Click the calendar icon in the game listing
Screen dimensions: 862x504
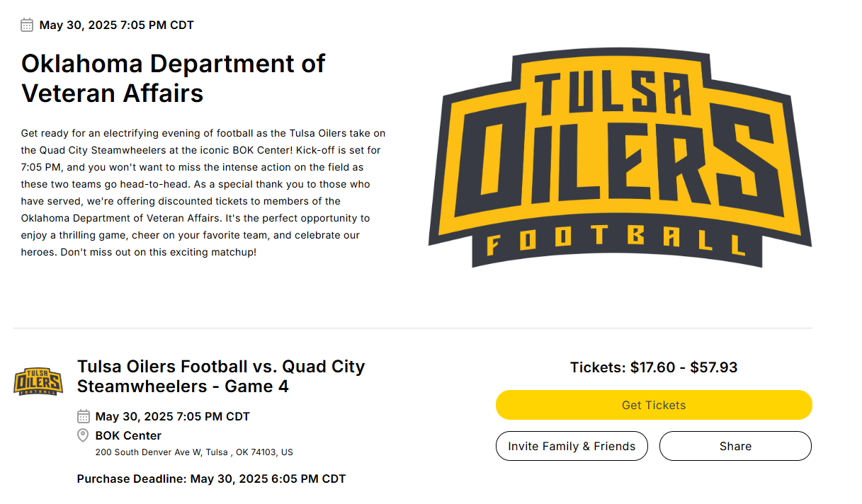pos(84,416)
